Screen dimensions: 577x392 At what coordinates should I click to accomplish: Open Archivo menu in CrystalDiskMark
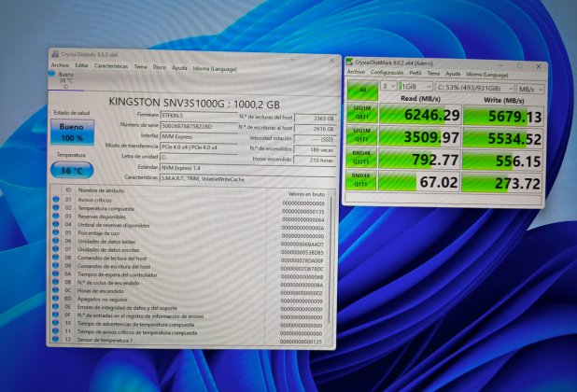pos(356,72)
